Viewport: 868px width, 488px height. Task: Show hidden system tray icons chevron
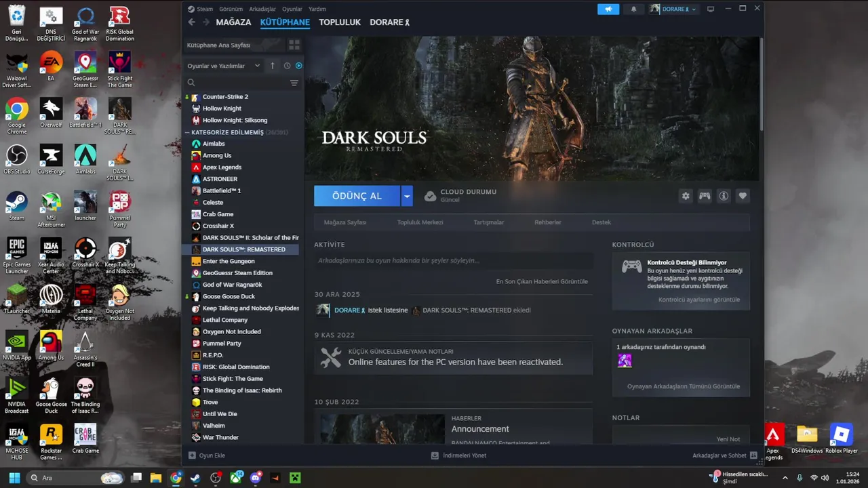point(785,478)
